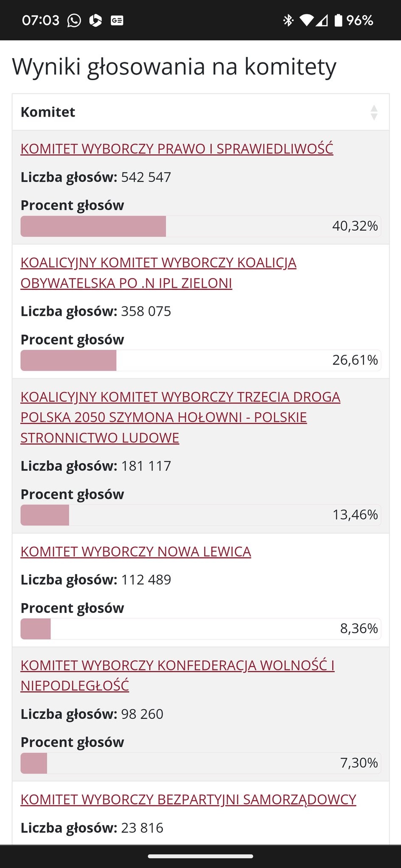Tap the Bluetooth status icon
The image size is (401, 868).
coord(288,20)
